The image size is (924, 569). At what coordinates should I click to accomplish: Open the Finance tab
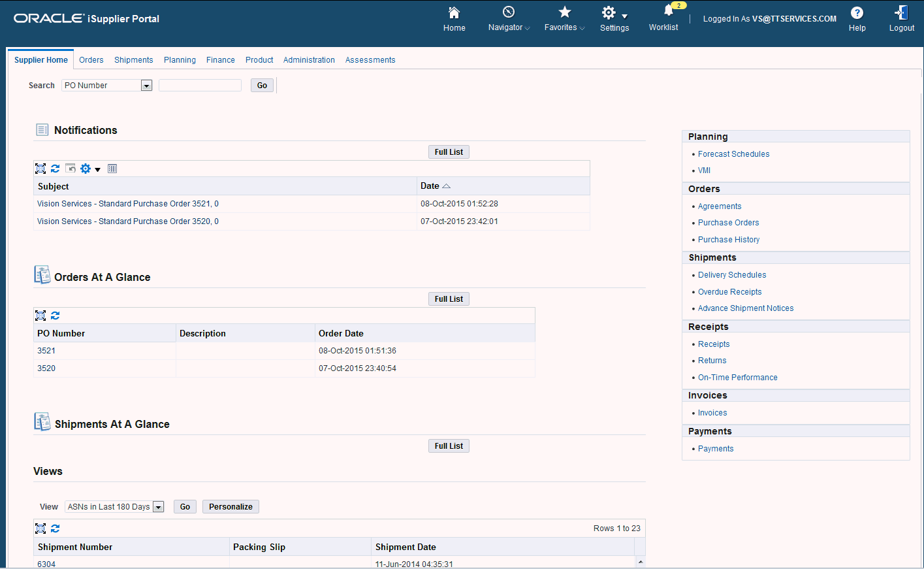coord(221,60)
